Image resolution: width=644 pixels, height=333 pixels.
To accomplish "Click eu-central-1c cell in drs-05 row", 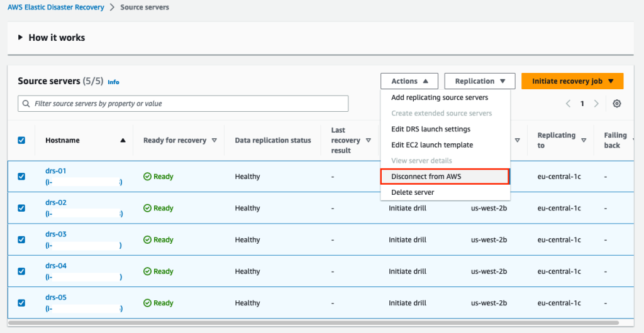I will tap(559, 303).
